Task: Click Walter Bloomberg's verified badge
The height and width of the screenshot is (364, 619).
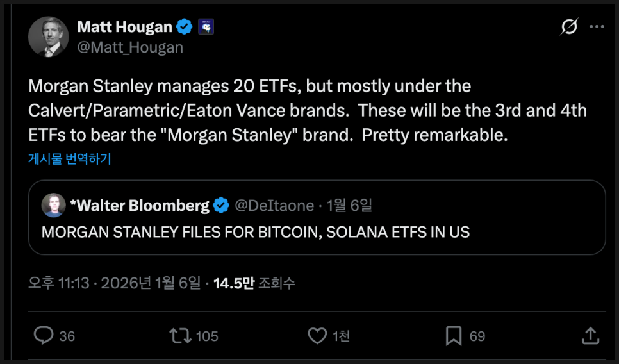Action: (x=222, y=205)
